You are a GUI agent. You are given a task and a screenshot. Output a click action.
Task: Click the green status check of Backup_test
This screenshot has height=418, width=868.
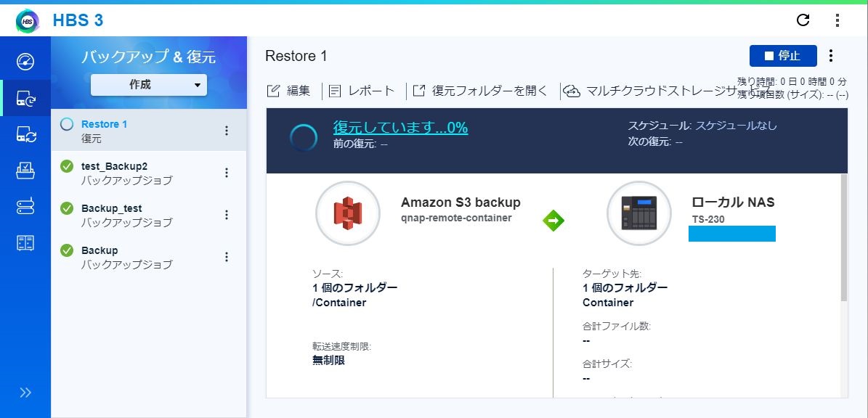66,208
